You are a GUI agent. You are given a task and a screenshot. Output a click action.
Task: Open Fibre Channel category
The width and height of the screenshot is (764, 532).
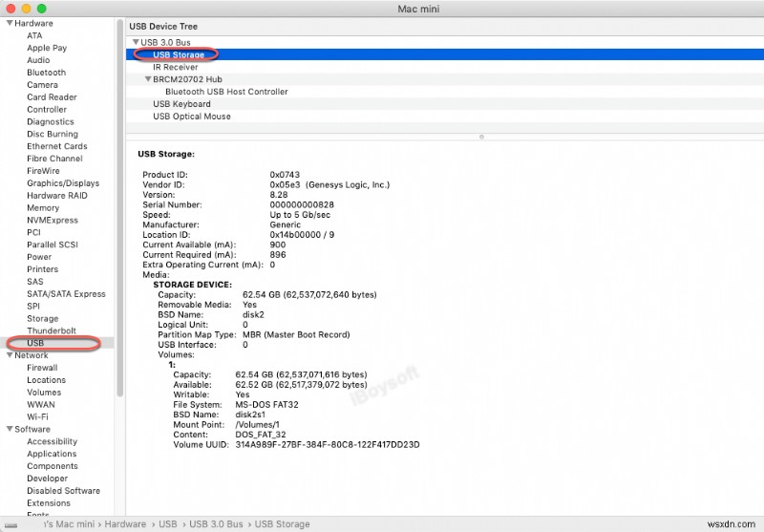(54, 159)
